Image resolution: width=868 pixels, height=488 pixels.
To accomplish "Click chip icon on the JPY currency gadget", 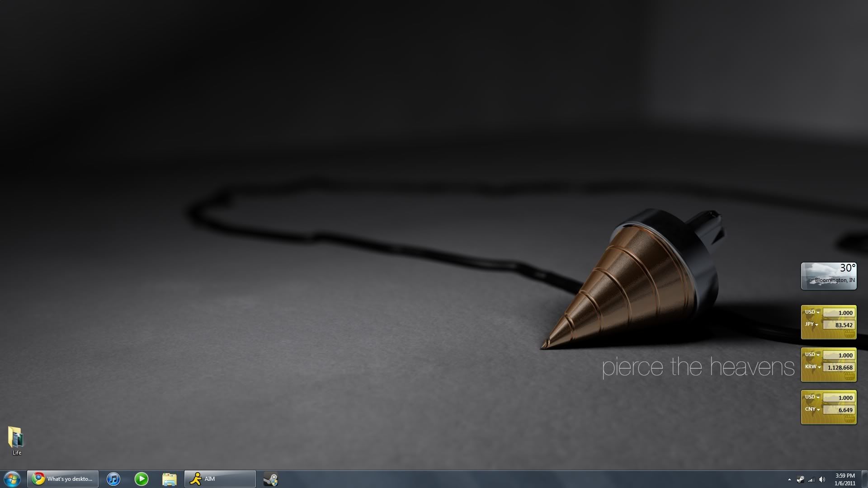I will tap(849, 334).
